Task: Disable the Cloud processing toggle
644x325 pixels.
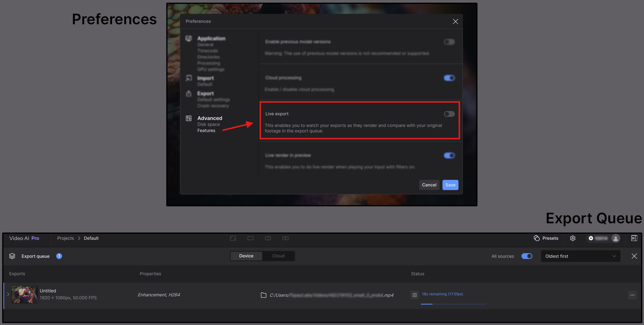Action: coord(449,78)
